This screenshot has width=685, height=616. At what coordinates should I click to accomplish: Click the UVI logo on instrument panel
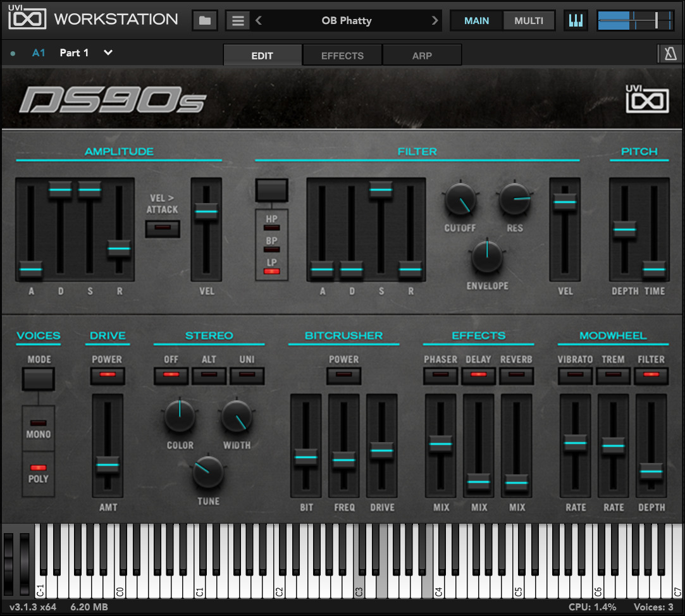pyautogui.click(x=647, y=99)
